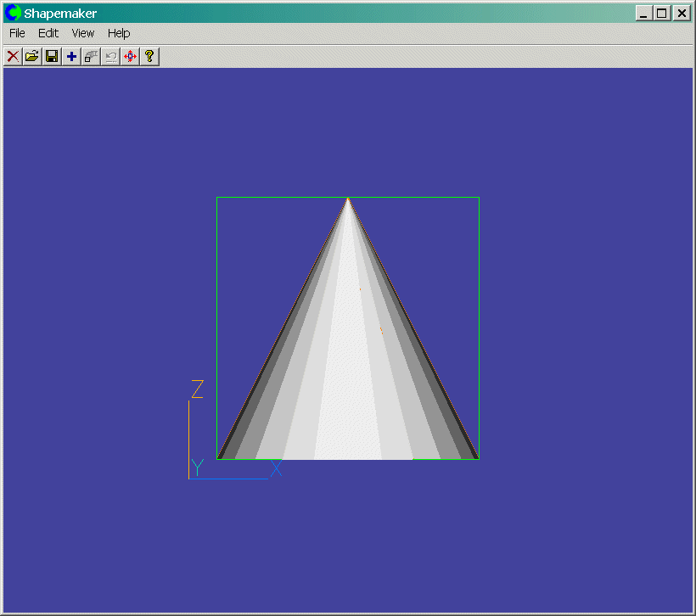Activate the move view icon
Image resolution: width=696 pixels, height=616 pixels.
tap(130, 56)
